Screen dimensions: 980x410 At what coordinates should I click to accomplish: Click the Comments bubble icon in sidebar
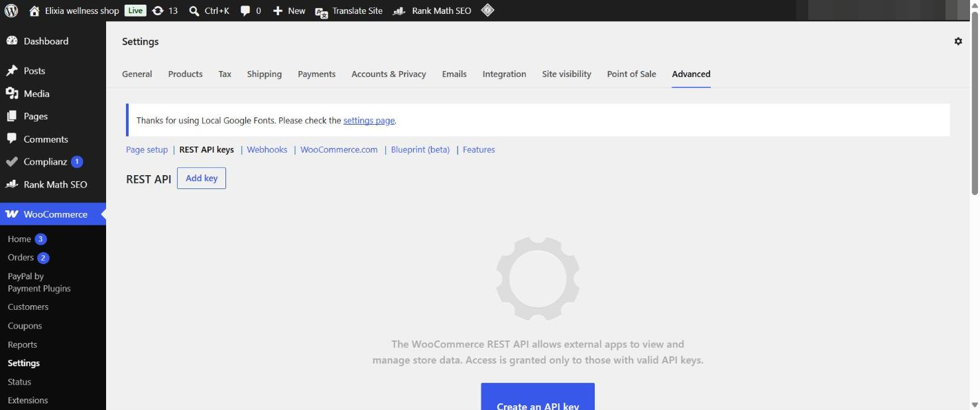pyautogui.click(x=12, y=139)
